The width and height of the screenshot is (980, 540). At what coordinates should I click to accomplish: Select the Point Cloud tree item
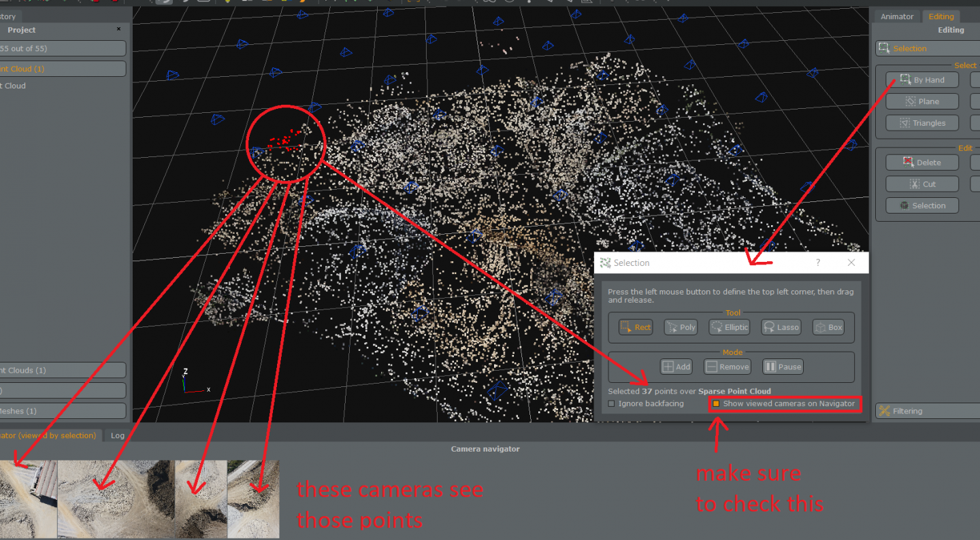pos(13,86)
